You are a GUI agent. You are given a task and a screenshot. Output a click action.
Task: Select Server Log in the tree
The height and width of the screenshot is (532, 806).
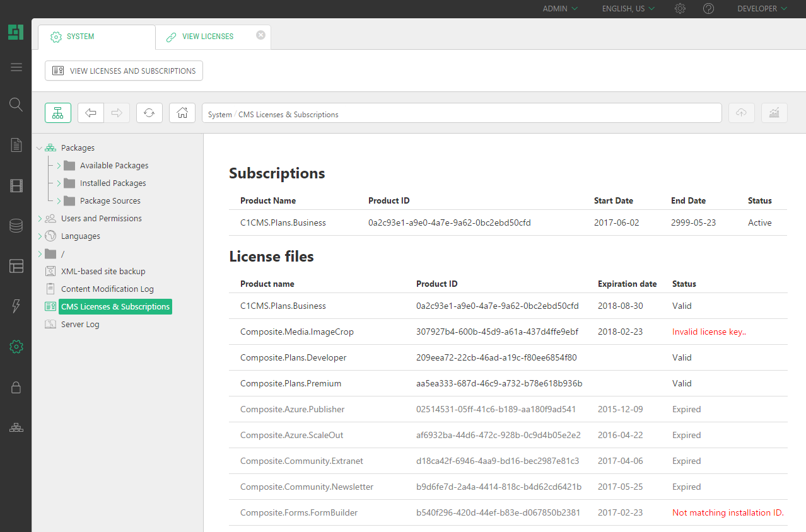point(80,325)
